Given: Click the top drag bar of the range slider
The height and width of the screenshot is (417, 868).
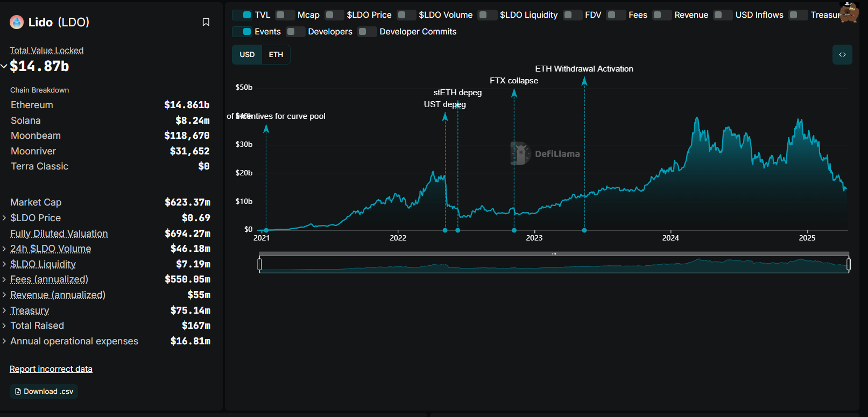Looking at the screenshot, I should pos(554,253).
